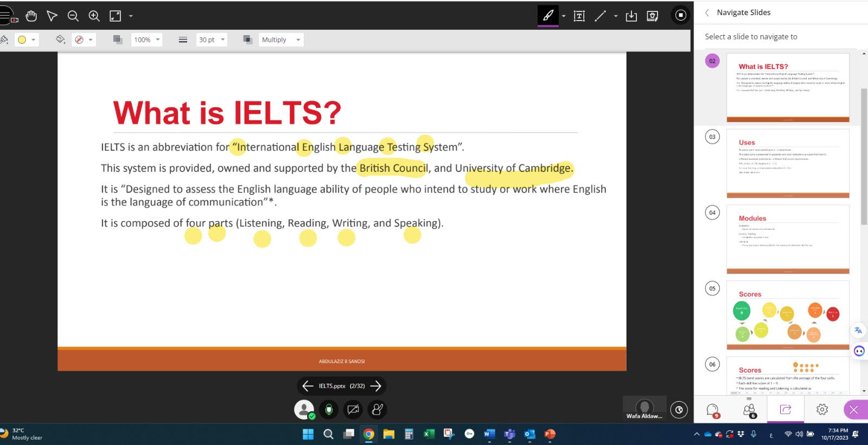This screenshot has width=868, height=445.
Task: Toggle the raise hand button
Action: coord(378,410)
